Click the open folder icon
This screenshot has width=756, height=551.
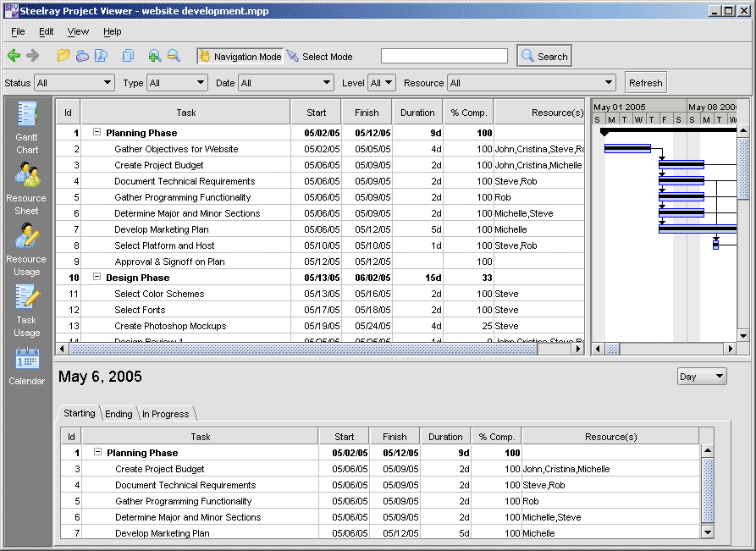point(63,56)
